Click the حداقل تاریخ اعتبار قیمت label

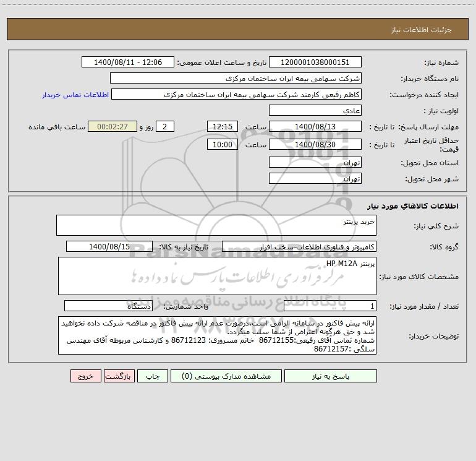pos(431,145)
